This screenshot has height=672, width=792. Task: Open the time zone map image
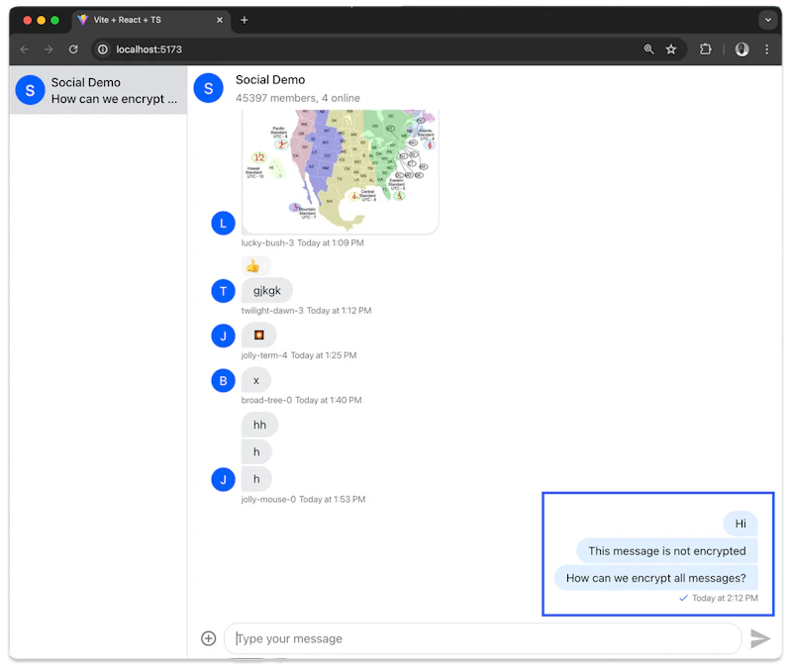click(x=340, y=171)
